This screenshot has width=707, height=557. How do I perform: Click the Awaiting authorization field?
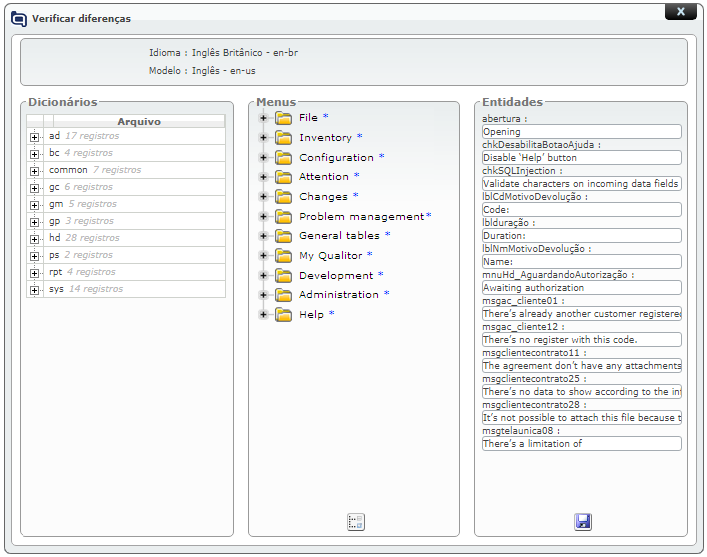click(582, 288)
